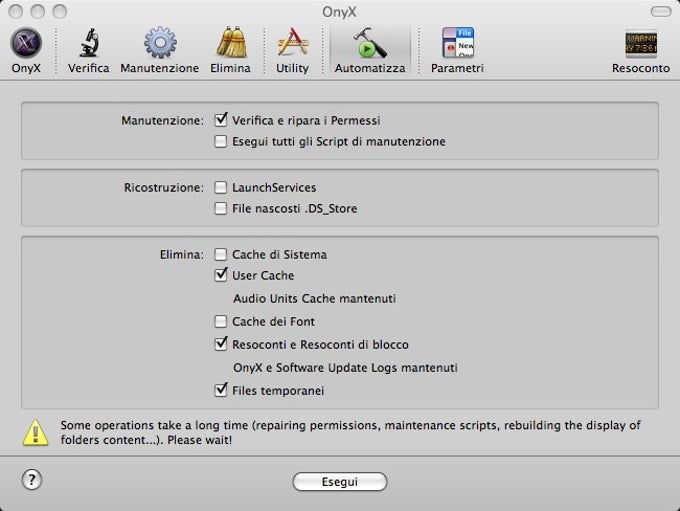The width and height of the screenshot is (680, 511).
Task: Select the Automatizza hammer icon
Action: [370, 43]
